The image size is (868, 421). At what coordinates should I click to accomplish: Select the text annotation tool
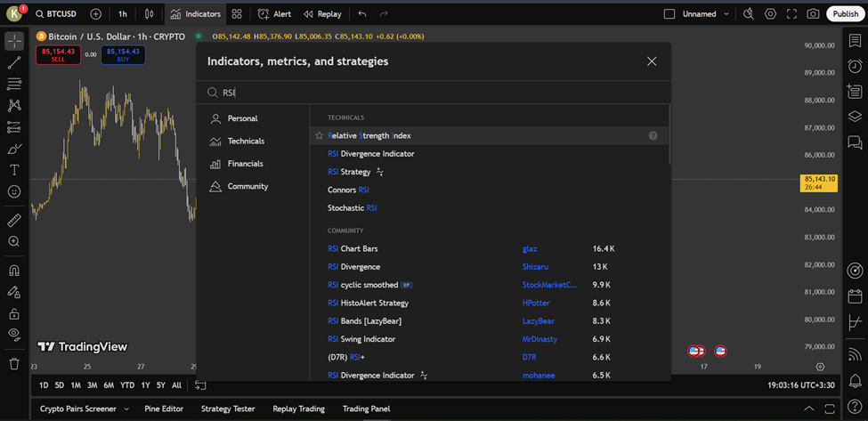tap(14, 170)
